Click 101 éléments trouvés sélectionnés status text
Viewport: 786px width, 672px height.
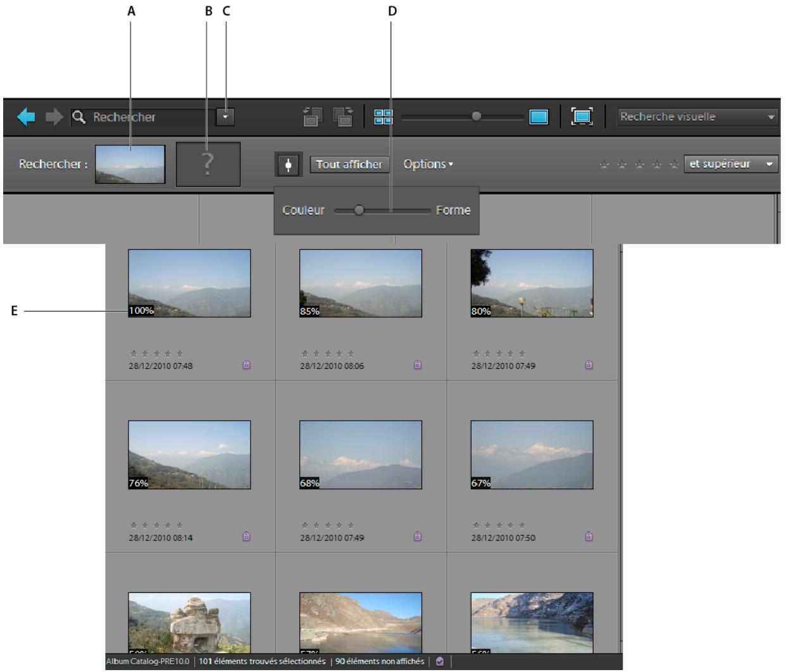(x=262, y=662)
